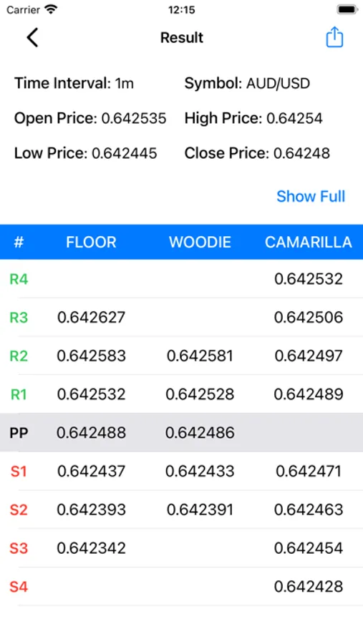This screenshot has height=644, width=363.
Task: Tap the share icon
Action: coord(334,37)
